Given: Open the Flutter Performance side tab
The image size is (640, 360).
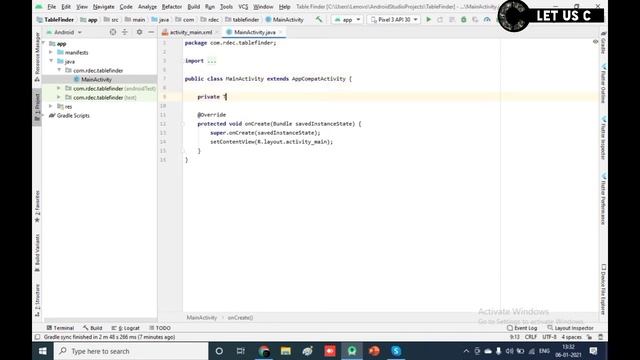Looking at the screenshot, I should click(x=603, y=199).
